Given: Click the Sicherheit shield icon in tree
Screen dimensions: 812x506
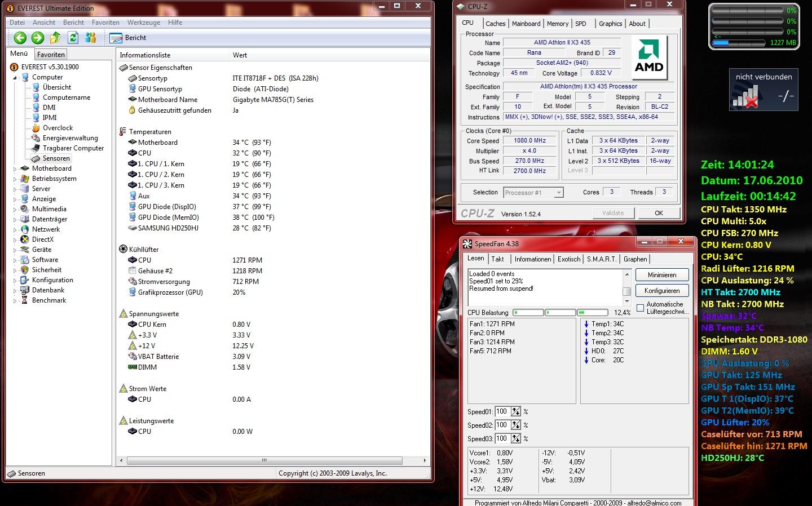Looking at the screenshot, I should tap(24, 270).
